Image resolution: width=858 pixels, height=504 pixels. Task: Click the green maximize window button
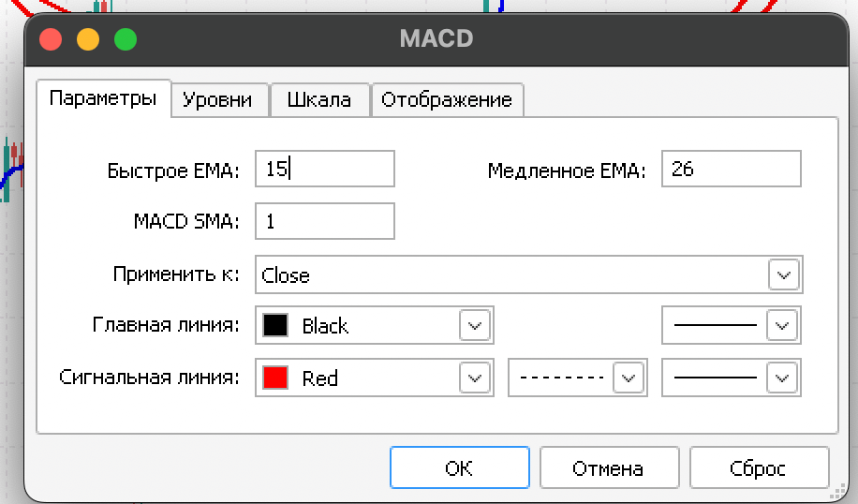[x=126, y=39]
